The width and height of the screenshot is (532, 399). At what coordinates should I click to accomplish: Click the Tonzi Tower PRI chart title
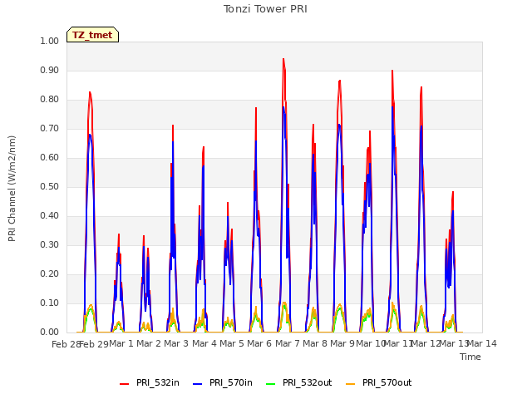tap(265, 9)
